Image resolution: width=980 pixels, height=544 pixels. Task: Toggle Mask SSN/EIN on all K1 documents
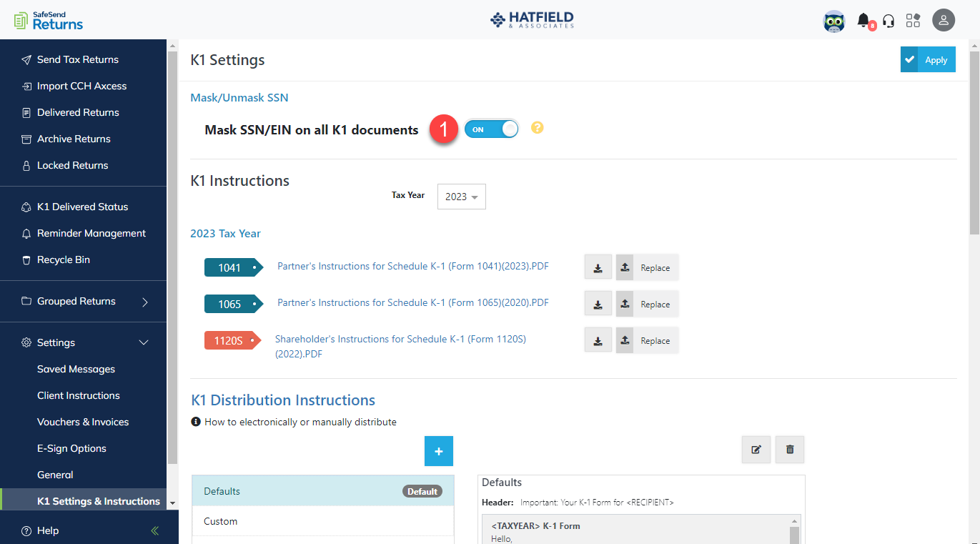click(491, 129)
